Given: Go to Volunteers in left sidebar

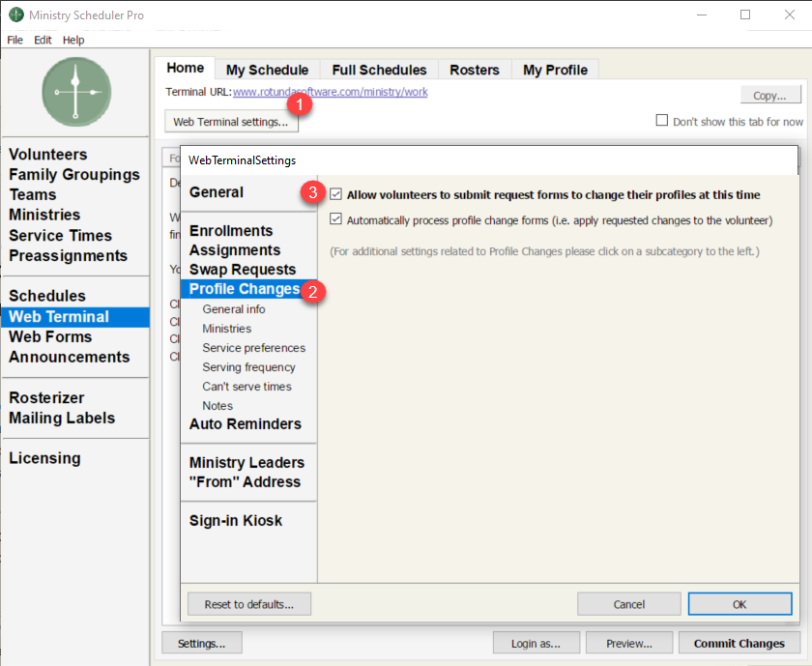Looking at the screenshot, I should pyautogui.click(x=47, y=155).
